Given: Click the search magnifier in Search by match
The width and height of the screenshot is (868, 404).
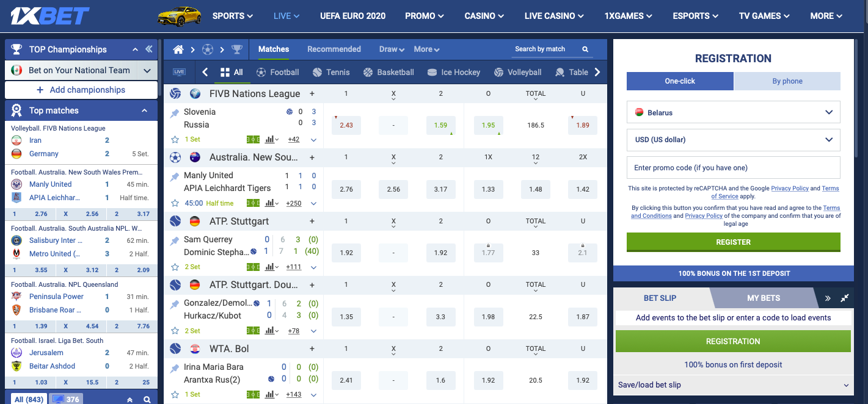Looking at the screenshot, I should point(585,49).
